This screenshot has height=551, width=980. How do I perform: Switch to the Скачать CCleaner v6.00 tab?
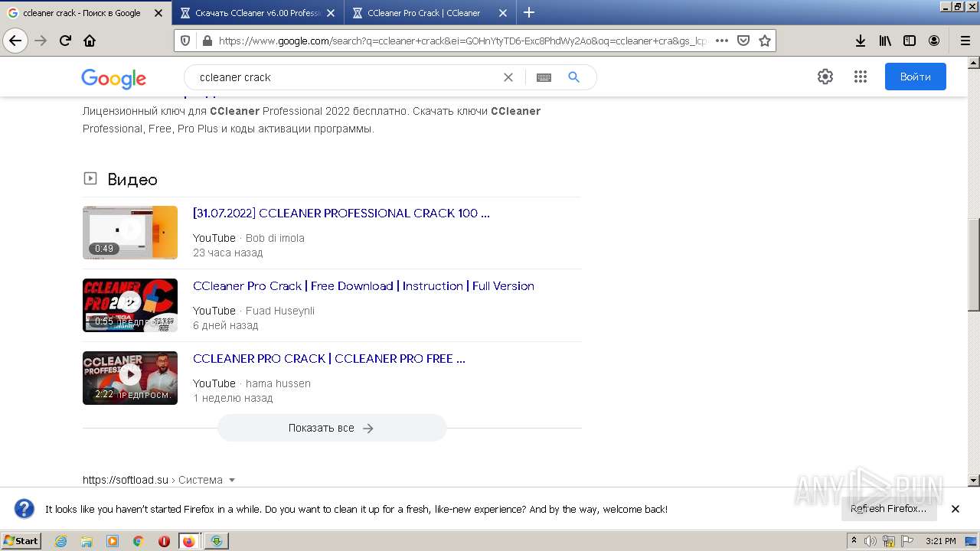[x=256, y=13]
